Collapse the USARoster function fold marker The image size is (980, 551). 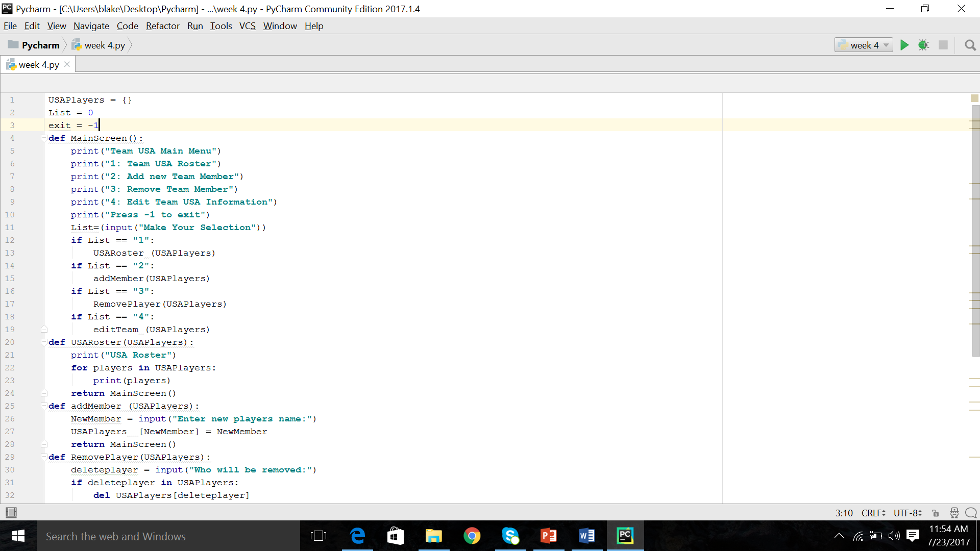point(44,342)
